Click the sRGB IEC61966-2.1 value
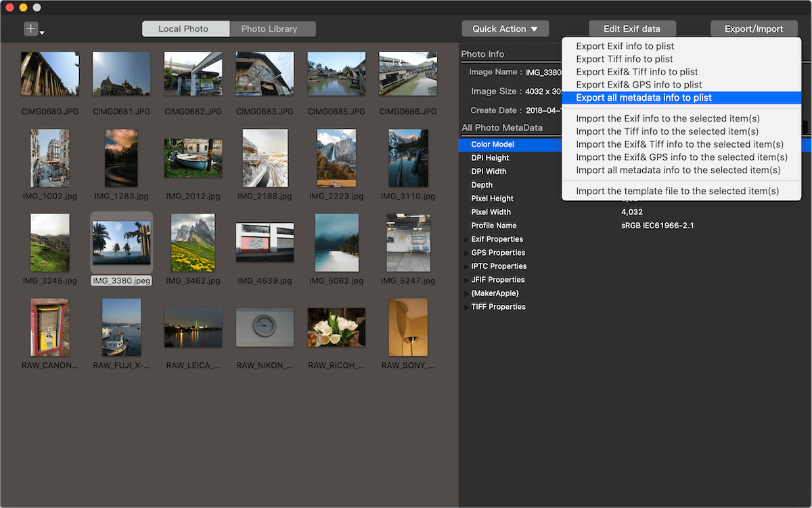Image resolution: width=812 pixels, height=508 pixels. [657, 226]
